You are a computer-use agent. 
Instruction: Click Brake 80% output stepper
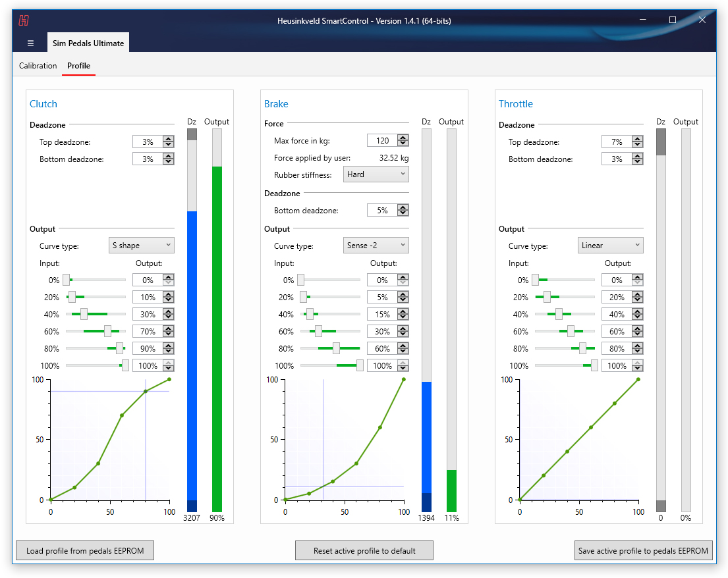[403, 349]
